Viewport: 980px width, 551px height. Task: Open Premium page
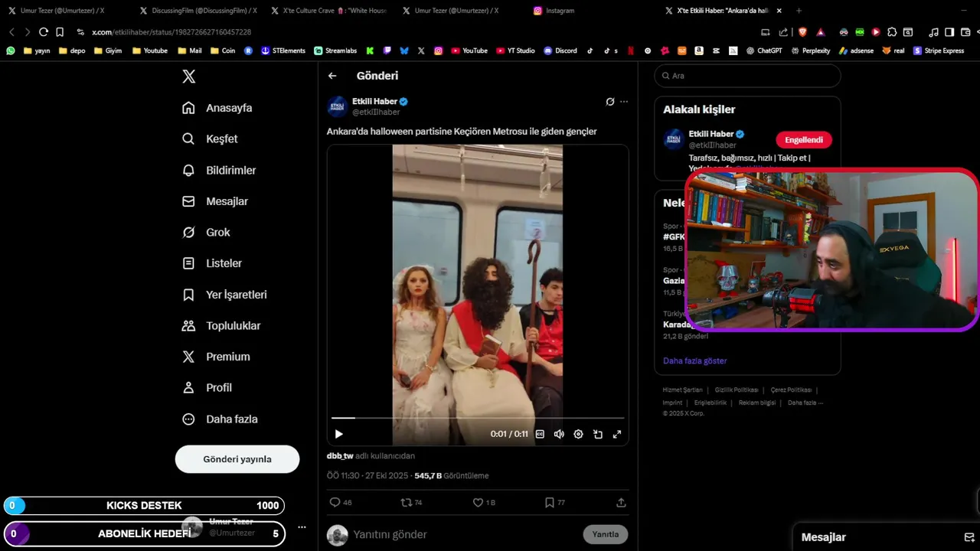click(x=216, y=357)
